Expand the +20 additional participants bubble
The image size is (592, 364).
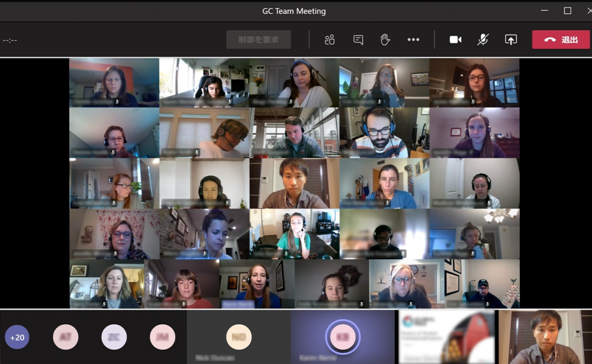pyautogui.click(x=17, y=337)
